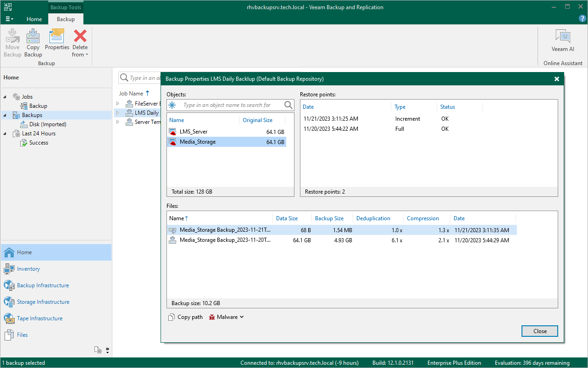Click the 4.93 GB backup size cell
This screenshot has height=368, width=588.
point(343,240)
